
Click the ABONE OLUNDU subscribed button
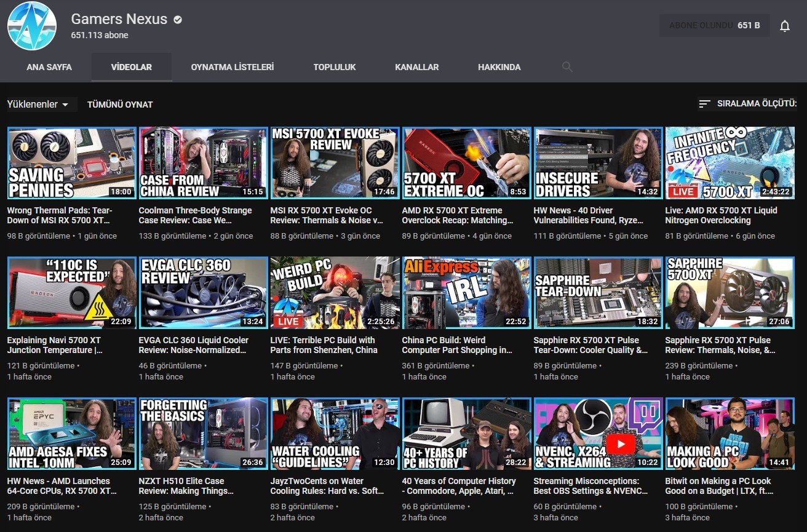pyautogui.click(x=714, y=26)
